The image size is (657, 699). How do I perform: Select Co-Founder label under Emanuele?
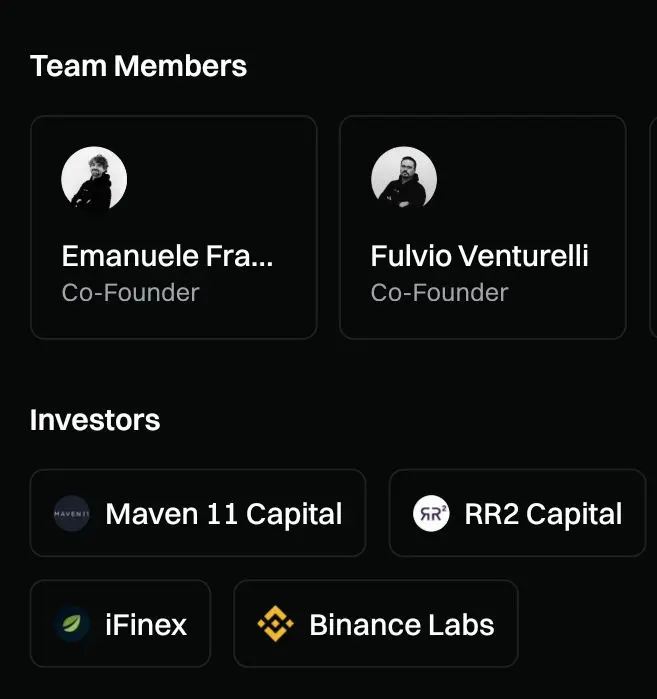coord(130,293)
